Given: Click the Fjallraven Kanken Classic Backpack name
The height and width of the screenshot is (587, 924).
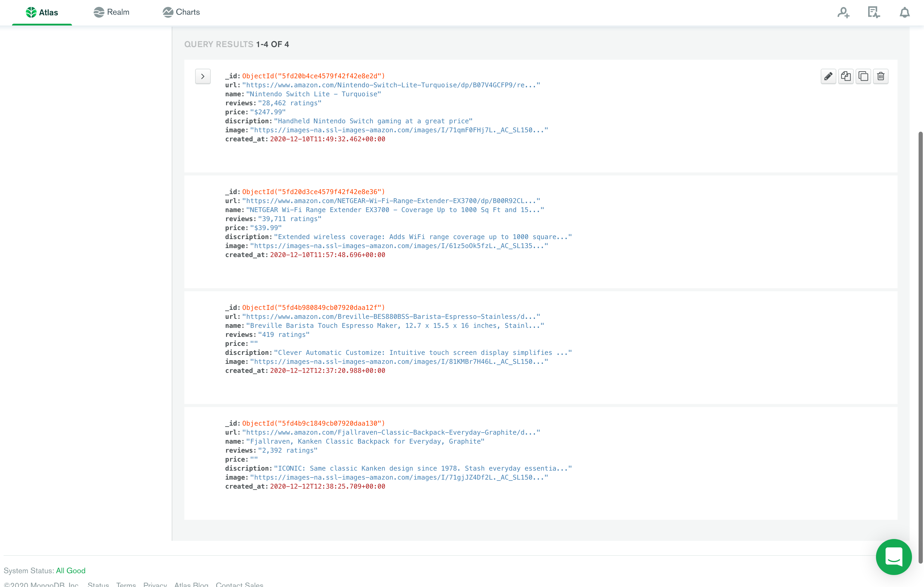Looking at the screenshot, I should (365, 441).
